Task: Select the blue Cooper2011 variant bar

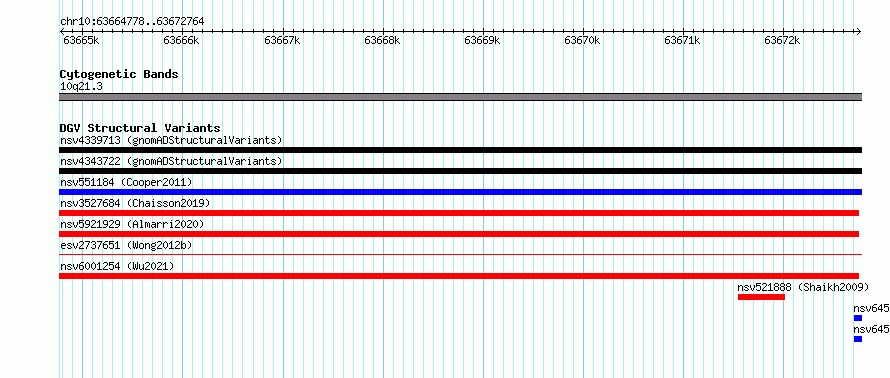Action: 460,192
